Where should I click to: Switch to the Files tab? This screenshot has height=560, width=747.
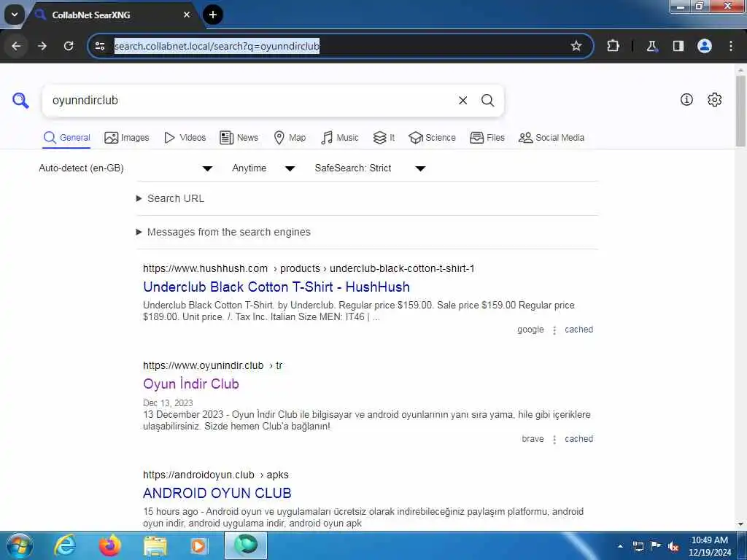pos(487,138)
